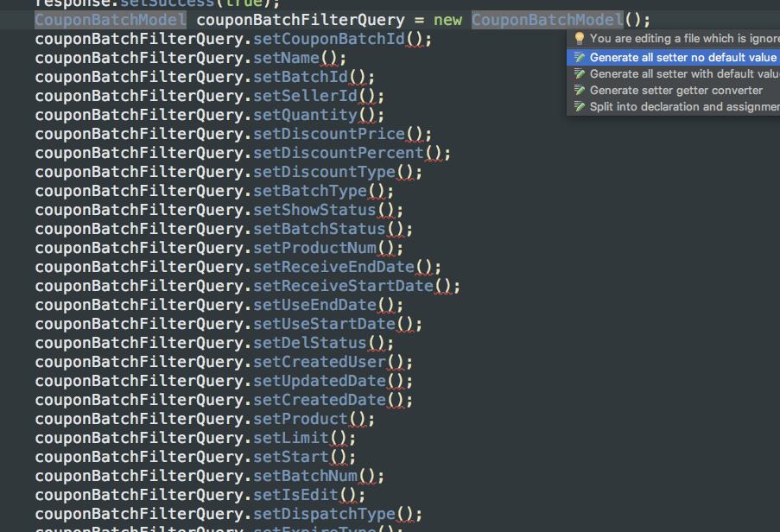Click the setDispatchType method call

tap(324, 513)
